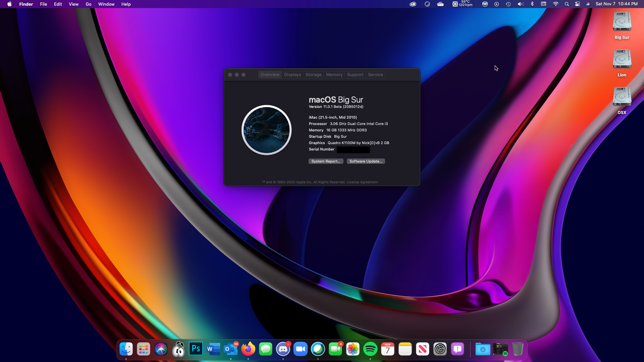
Task: Switch to the Displays tab
Action: 292,75
